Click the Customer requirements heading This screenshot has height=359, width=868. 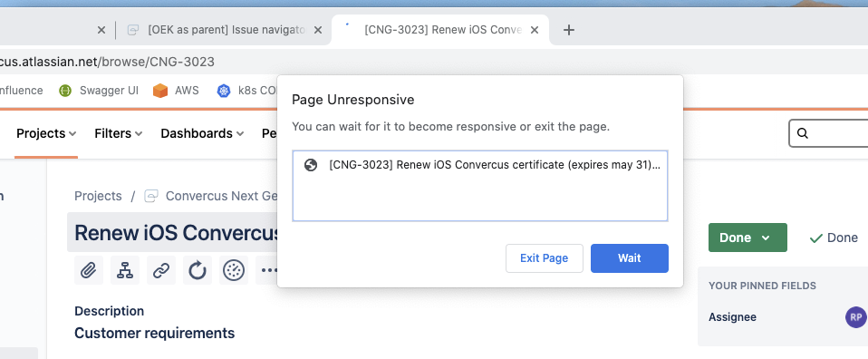pos(154,333)
